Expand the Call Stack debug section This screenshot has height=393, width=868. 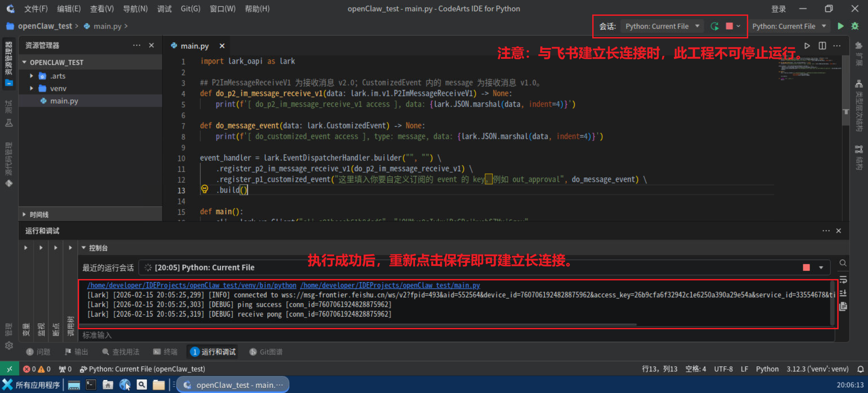pyautogui.click(x=70, y=248)
